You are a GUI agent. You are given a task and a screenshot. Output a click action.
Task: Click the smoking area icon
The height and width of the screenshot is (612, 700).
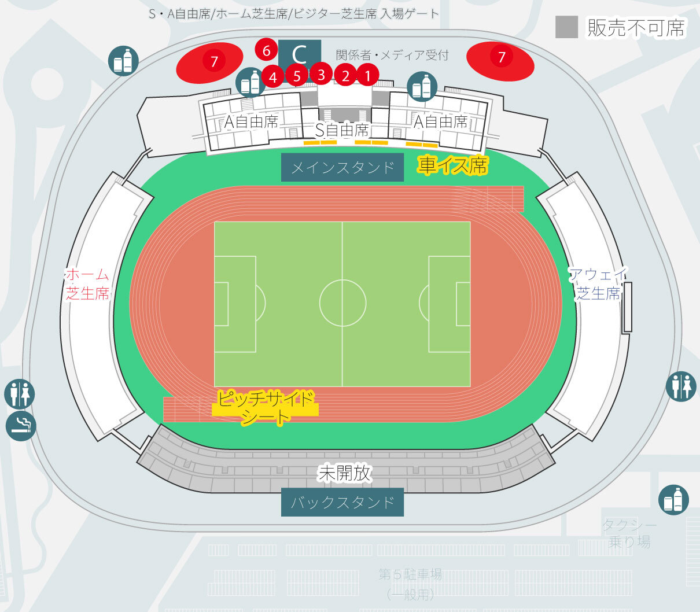pos(21,426)
